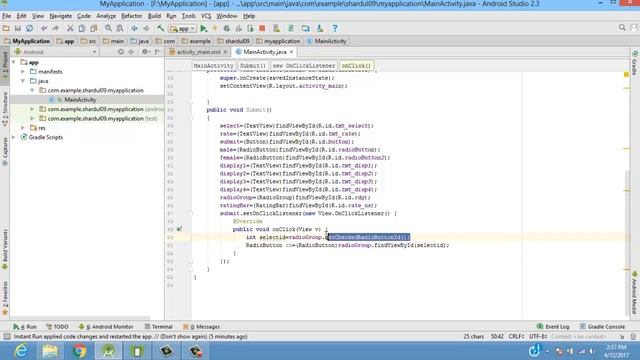The height and width of the screenshot is (360, 640).
Task: Open the Gradle Console tool window
Action: (602, 327)
